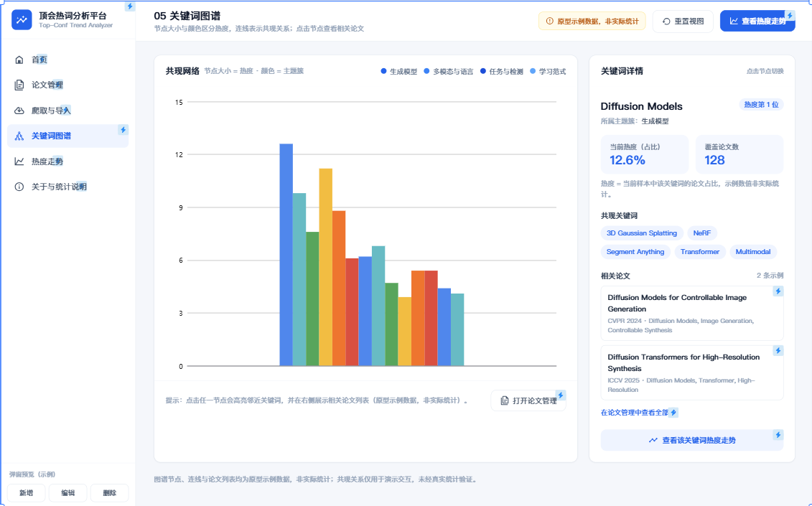Image resolution: width=812 pixels, height=506 pixels.
Task: Open 打开论文管理 below the chart
Action: click(x=528, y=400)
